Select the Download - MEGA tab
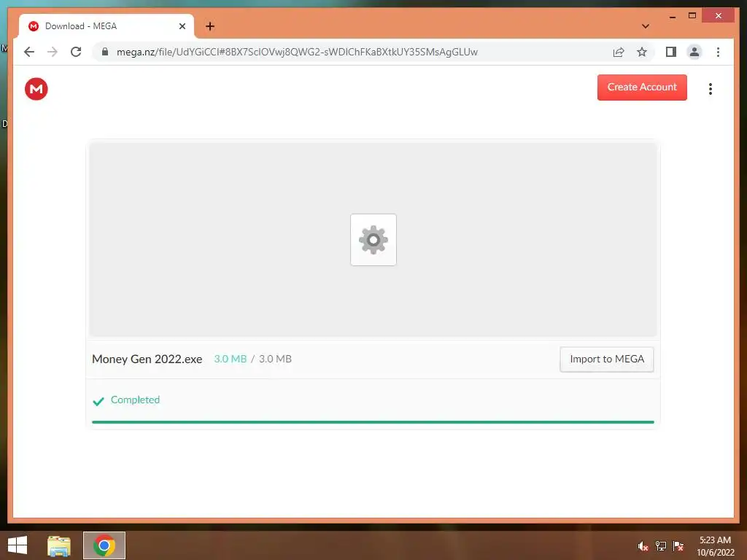 pyautogui.click(x=107, y=26)
